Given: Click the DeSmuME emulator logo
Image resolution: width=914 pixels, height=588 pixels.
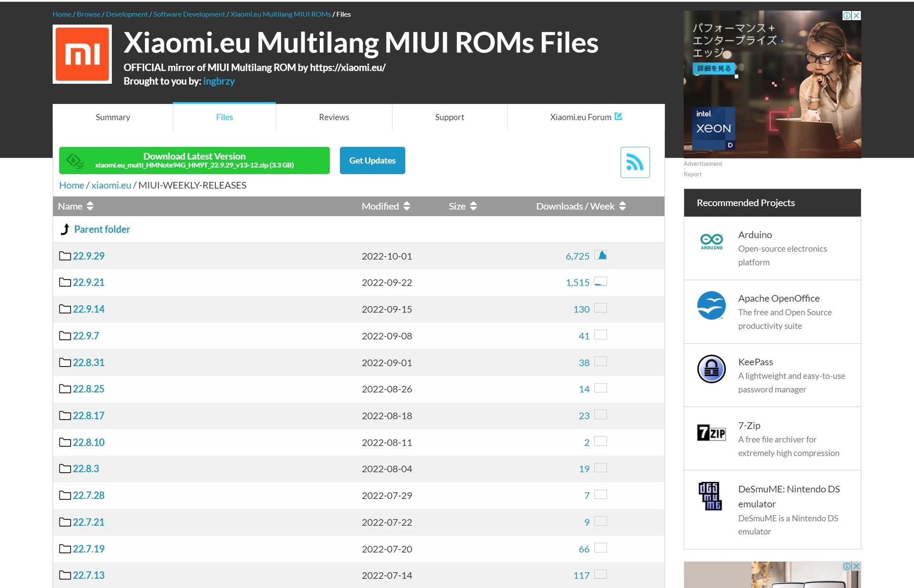Looking at the screenshot, I should click(x=710, y=496).
